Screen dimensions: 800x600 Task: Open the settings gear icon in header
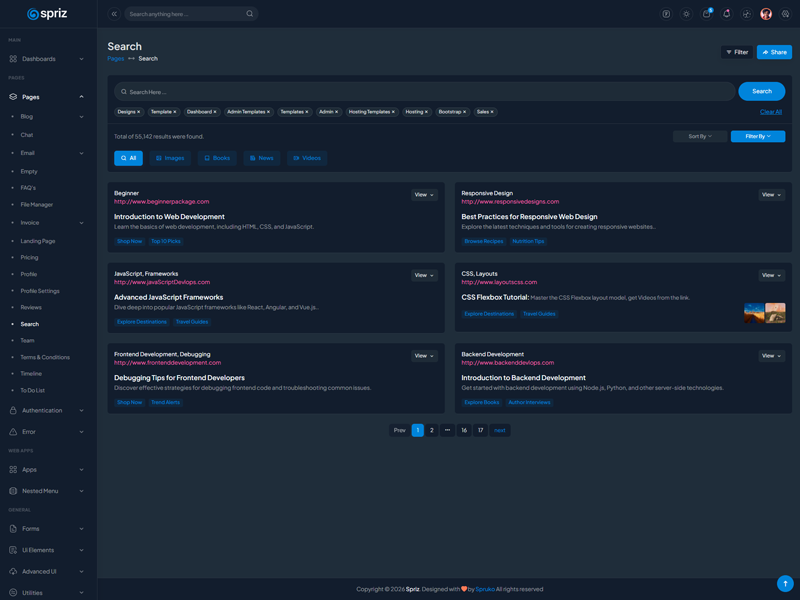click(x=786, y=14)
